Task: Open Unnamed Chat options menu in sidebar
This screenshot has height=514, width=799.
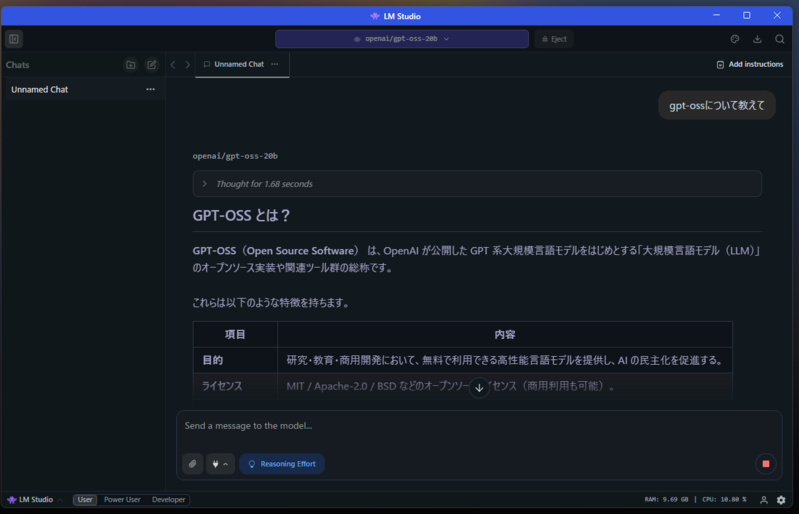Action: [x=150, y=90]
